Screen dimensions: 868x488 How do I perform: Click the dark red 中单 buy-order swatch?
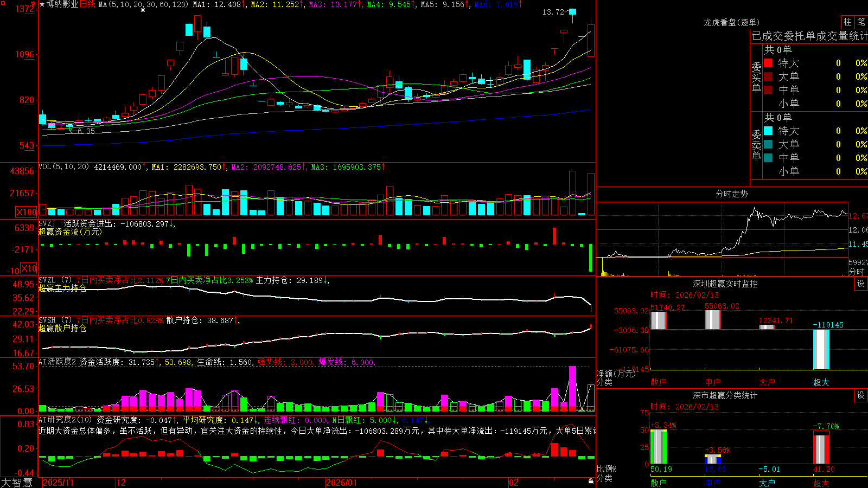click(x=768, y=90)
